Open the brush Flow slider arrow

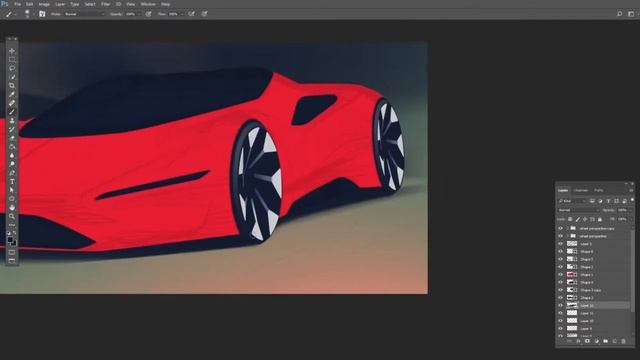tap(182, 14)
